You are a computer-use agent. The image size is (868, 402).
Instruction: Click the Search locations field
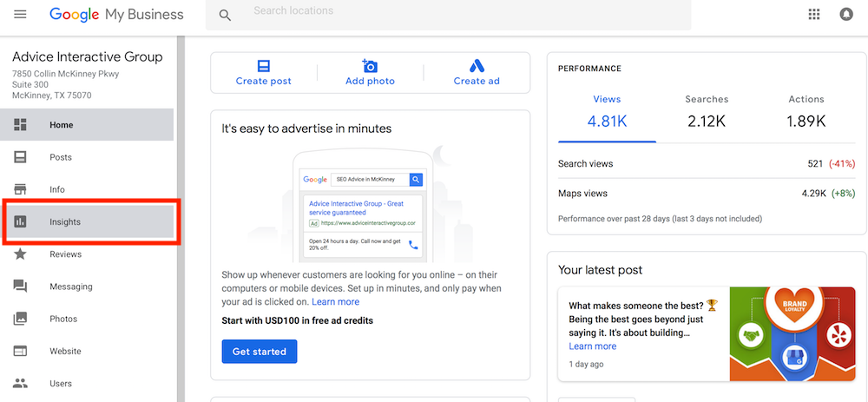coord(449,15)
